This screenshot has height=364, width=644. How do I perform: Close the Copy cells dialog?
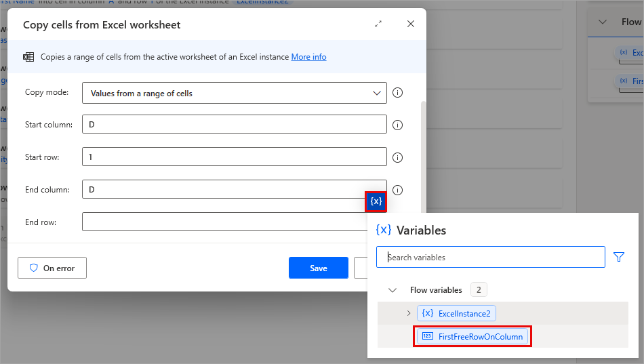(x=411, y=24)
